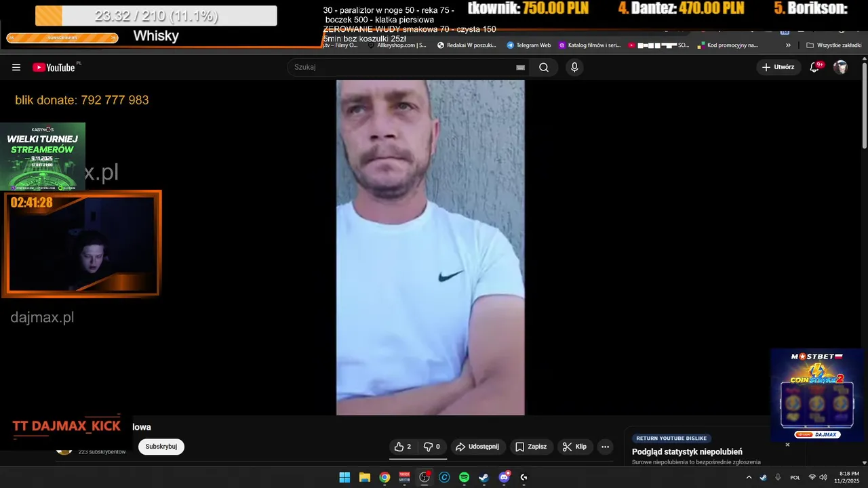Open the Utwórz create menu
The height and width of the screenshot is (488, 868).
point(778,67)
